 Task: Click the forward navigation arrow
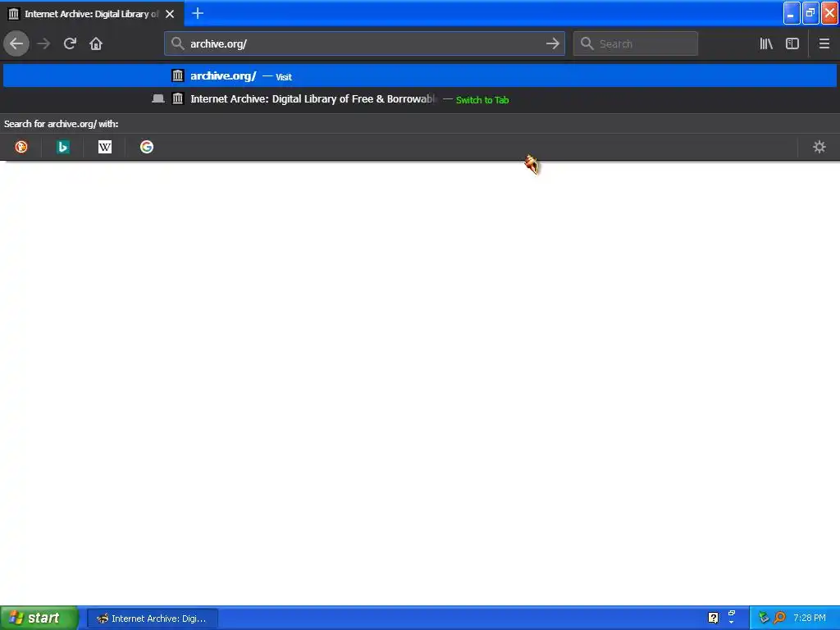pos(44,43)
